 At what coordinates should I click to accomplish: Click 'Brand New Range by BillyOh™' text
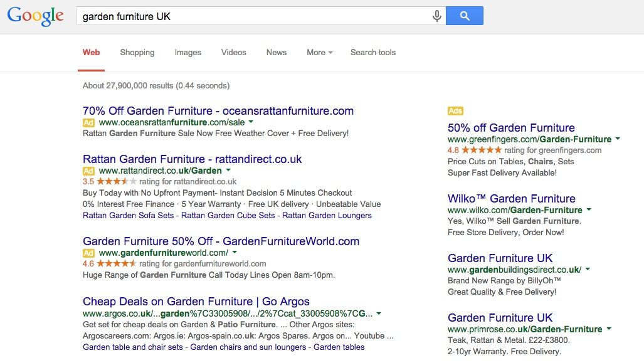504,281
